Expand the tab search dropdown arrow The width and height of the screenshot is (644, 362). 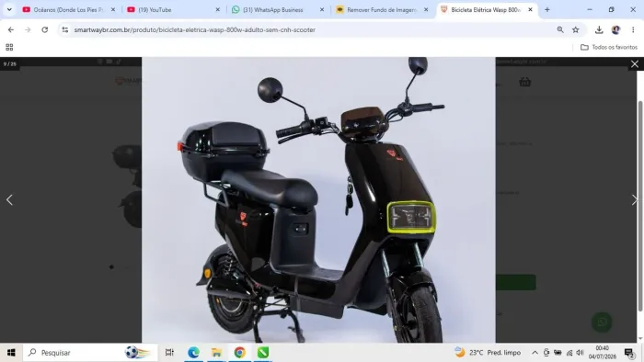click(x=9, y=9)
